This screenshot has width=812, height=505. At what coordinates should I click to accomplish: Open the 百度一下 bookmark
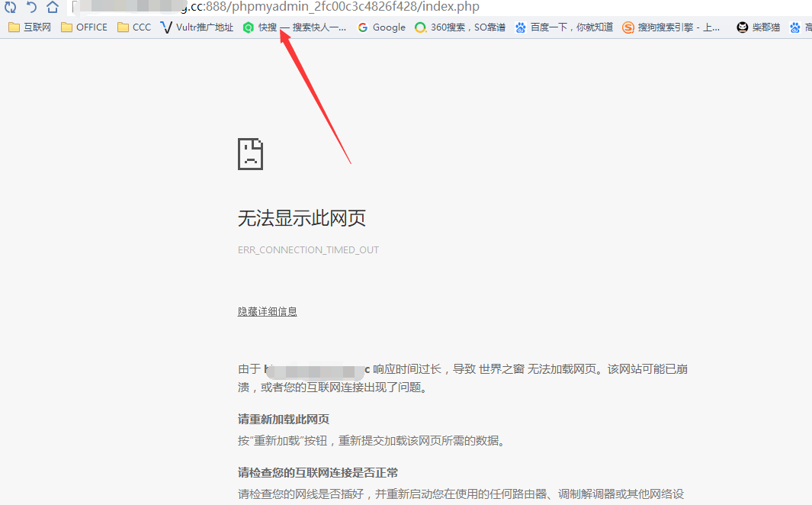564,27
